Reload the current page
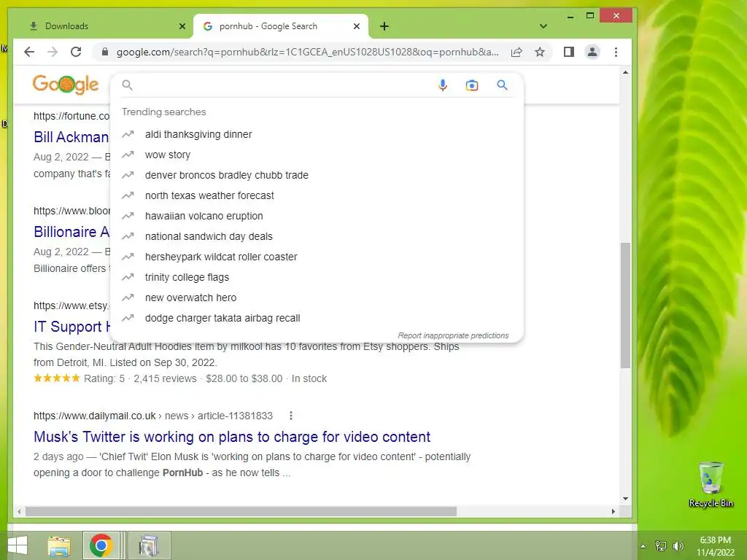Image resolution: width=747 pixels, height=560 pixels. 76,52
